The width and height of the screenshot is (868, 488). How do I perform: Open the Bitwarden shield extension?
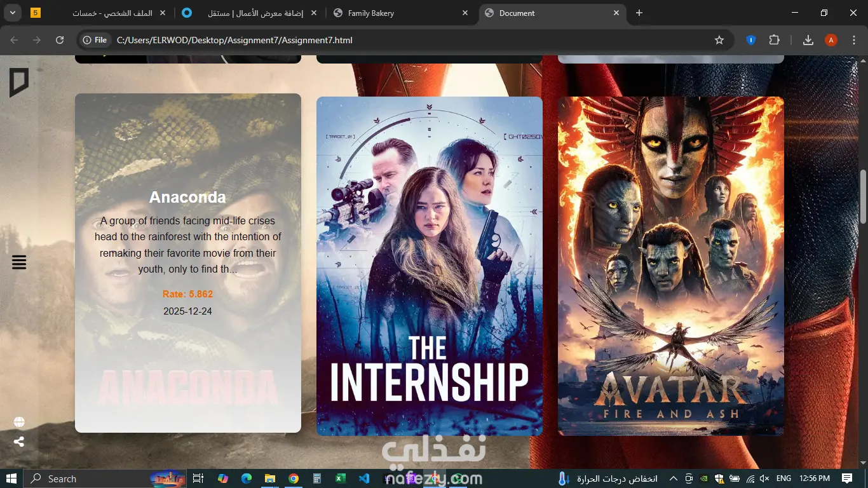click(x=750, y=40)
